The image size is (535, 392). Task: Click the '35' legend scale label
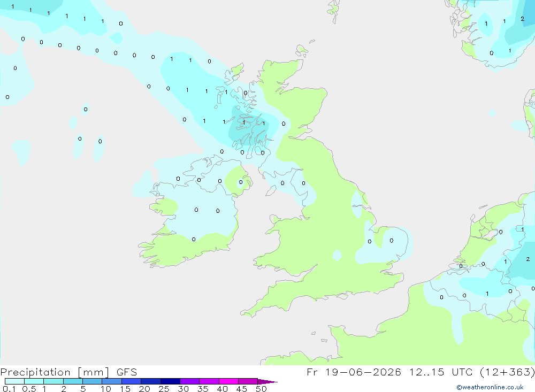203,389
